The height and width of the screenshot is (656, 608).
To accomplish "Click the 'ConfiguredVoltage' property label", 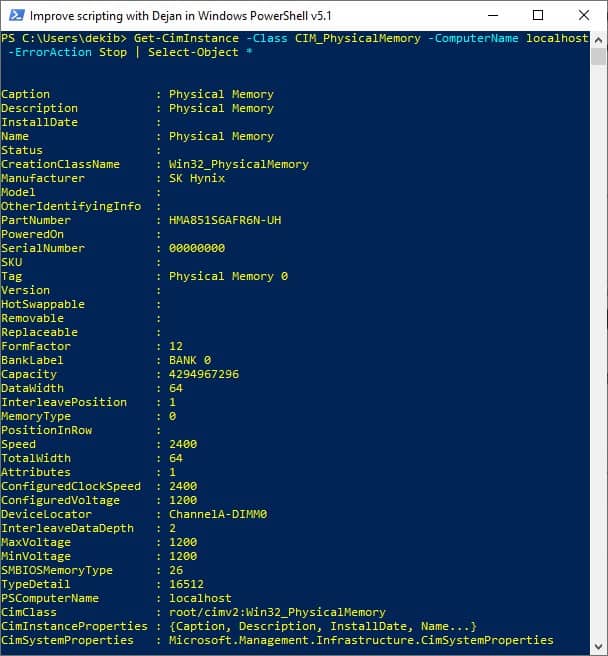I will point(60,500).
